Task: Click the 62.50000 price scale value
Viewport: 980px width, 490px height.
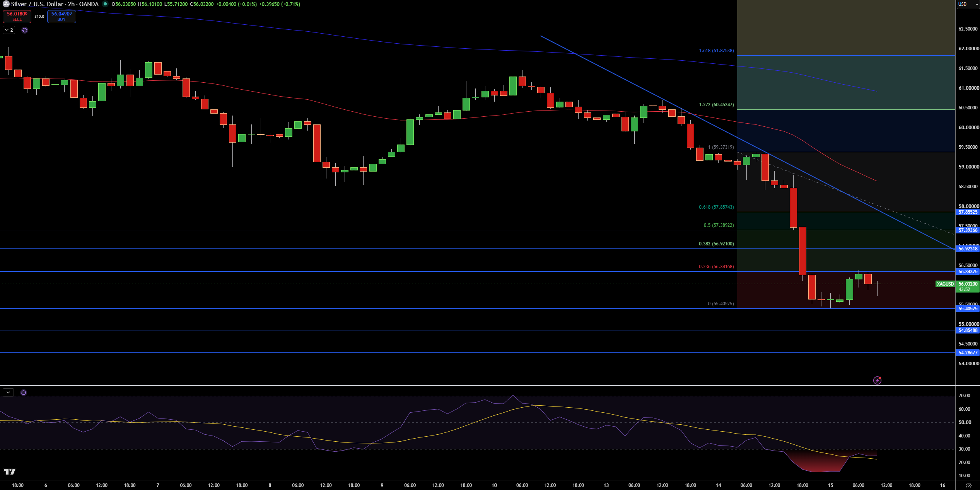Action: pyautogui.click(x=968, y=29)
